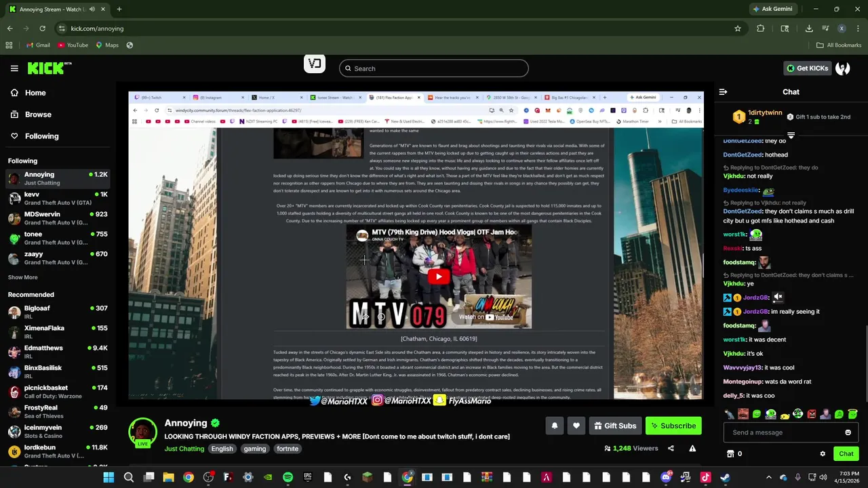
Task: Click the angry red face quick emote
Action: point(811,414)
